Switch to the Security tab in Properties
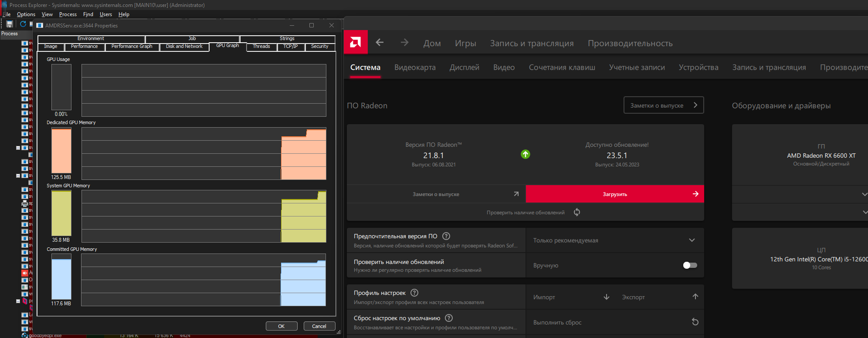The width and height of the screenshot is (868, 338). point(320,47)
